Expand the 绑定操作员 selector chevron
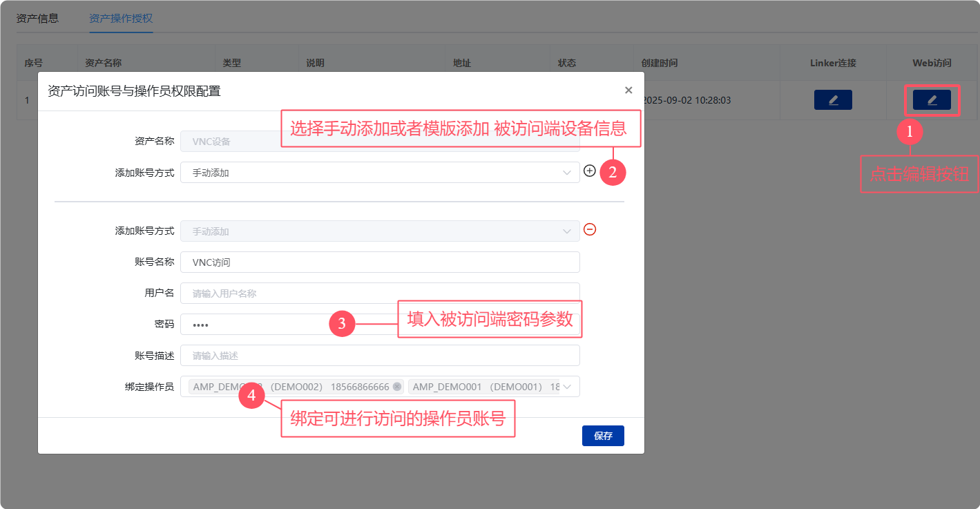The image size is (980, 509). coord(568,387)
